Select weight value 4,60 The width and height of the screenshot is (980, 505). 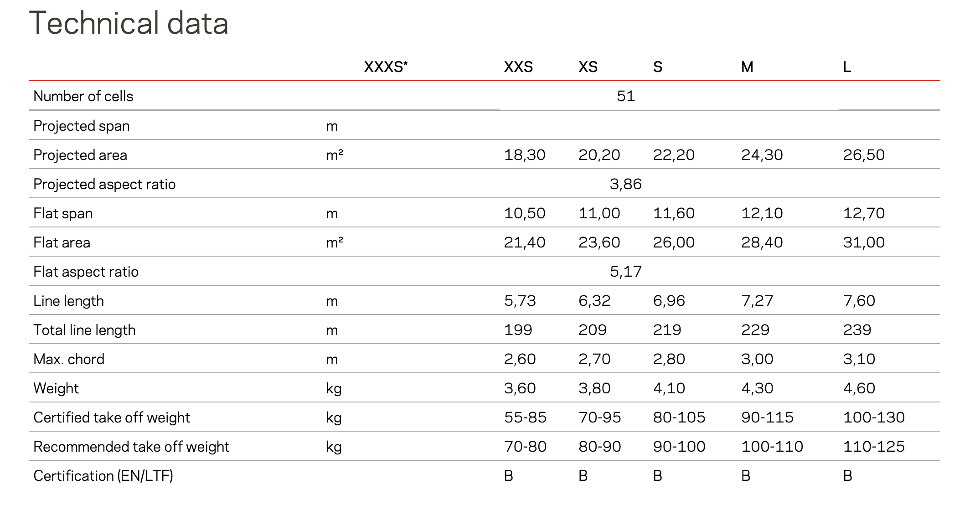point(859,388)
